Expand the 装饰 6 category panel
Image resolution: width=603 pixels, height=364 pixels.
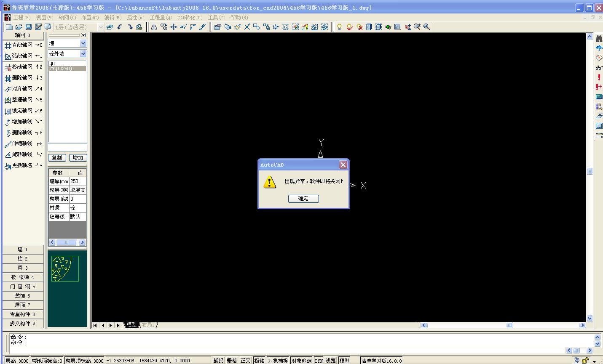(23, 296)
